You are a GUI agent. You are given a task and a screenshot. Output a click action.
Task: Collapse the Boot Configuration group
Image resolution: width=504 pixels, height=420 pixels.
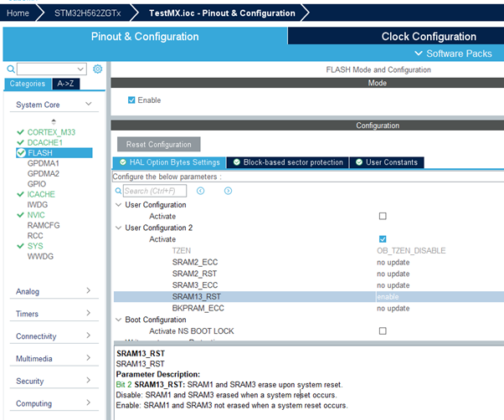point(118,320)
